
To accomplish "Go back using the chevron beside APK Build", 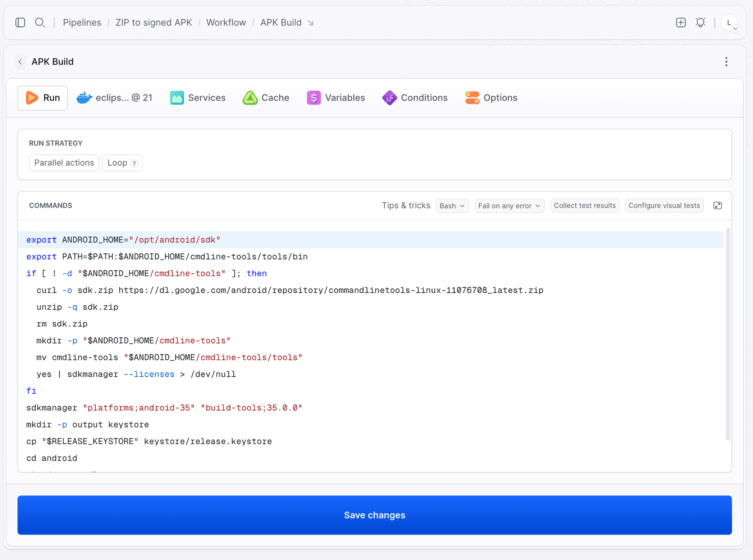I will [20, 62].
